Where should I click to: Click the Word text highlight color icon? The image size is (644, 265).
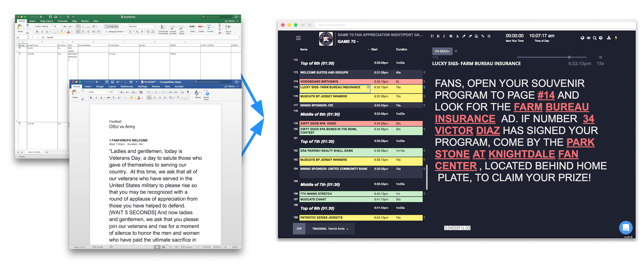click(x=131, y=98)
